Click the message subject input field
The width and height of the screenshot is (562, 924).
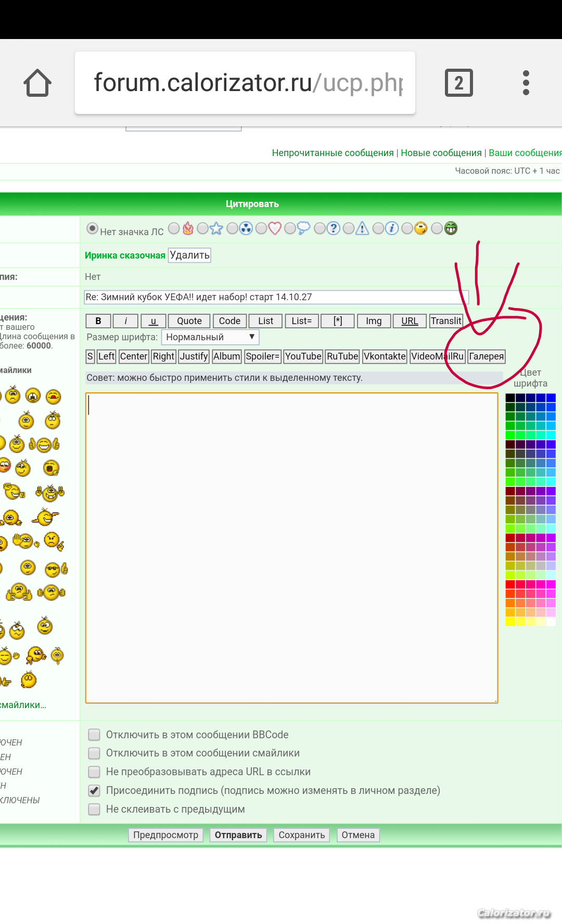[276, 297]
